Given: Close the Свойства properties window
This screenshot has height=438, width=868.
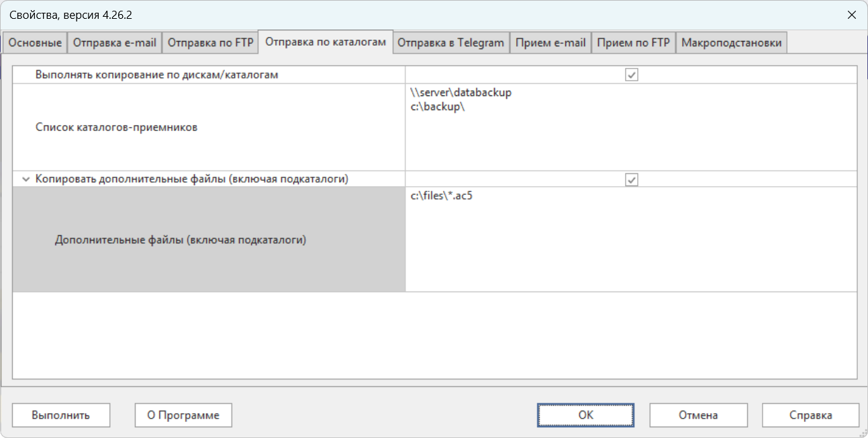Looking at the screenshot, I should [851, 14].
